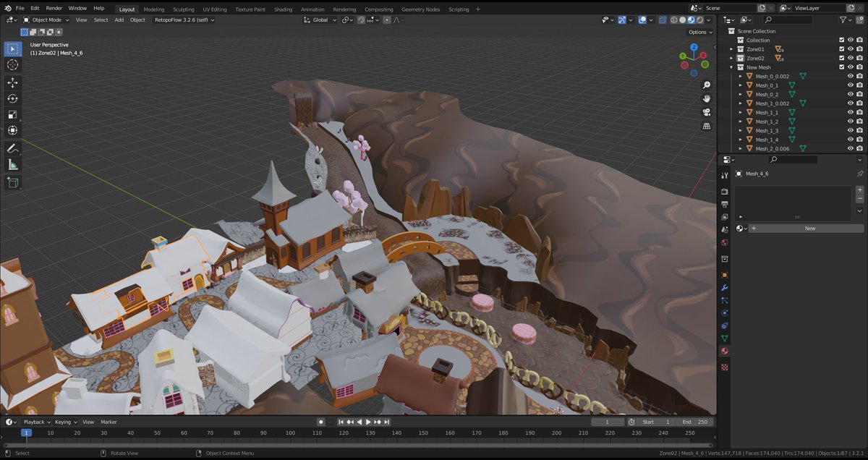Select the Annotate tool
Viewport: 868px width, 460px height.
12,148
